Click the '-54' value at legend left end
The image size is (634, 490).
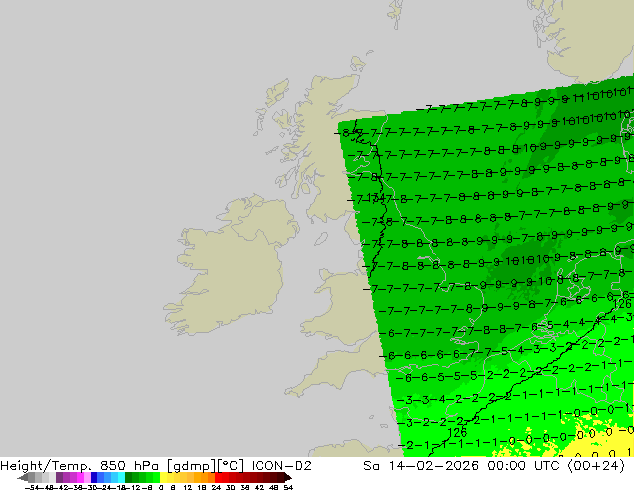point(32,487)
